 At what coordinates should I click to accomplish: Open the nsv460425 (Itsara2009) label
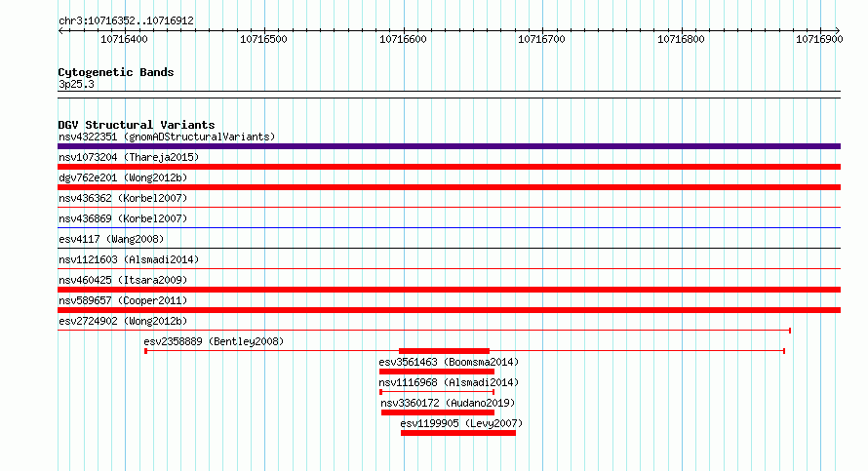tap(123, 280)
